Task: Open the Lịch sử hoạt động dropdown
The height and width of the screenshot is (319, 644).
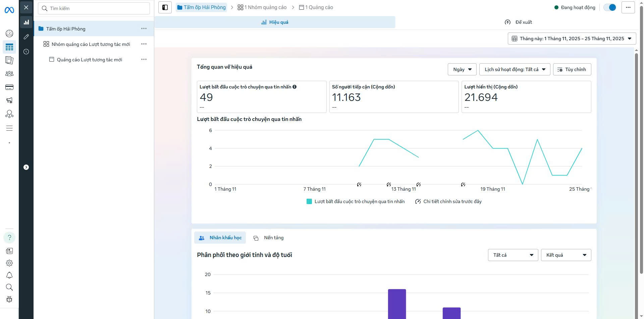Action: (x=515, y=69)
